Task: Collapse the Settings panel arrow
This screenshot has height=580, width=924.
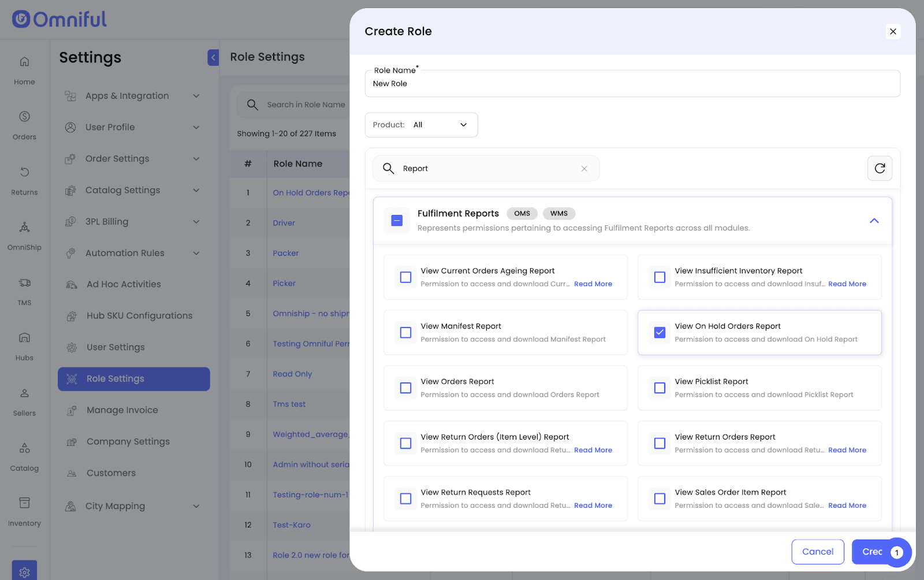Action: coord(213,57)
